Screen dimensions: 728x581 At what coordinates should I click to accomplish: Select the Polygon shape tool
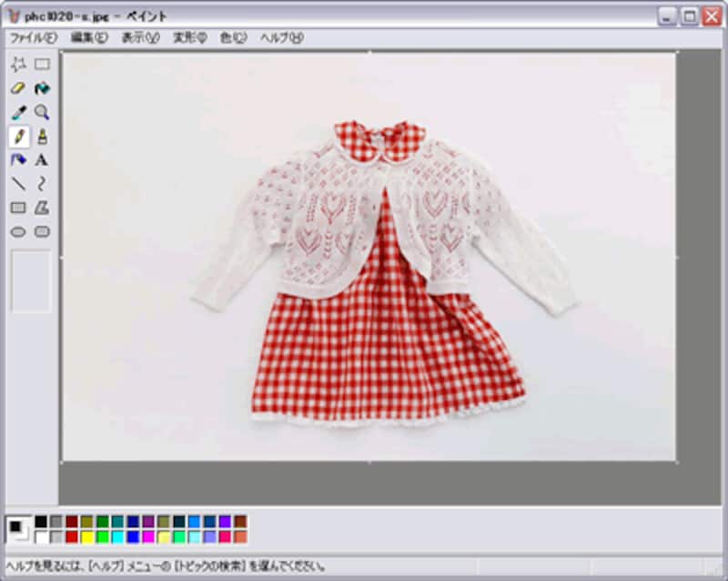coord(42,209)
